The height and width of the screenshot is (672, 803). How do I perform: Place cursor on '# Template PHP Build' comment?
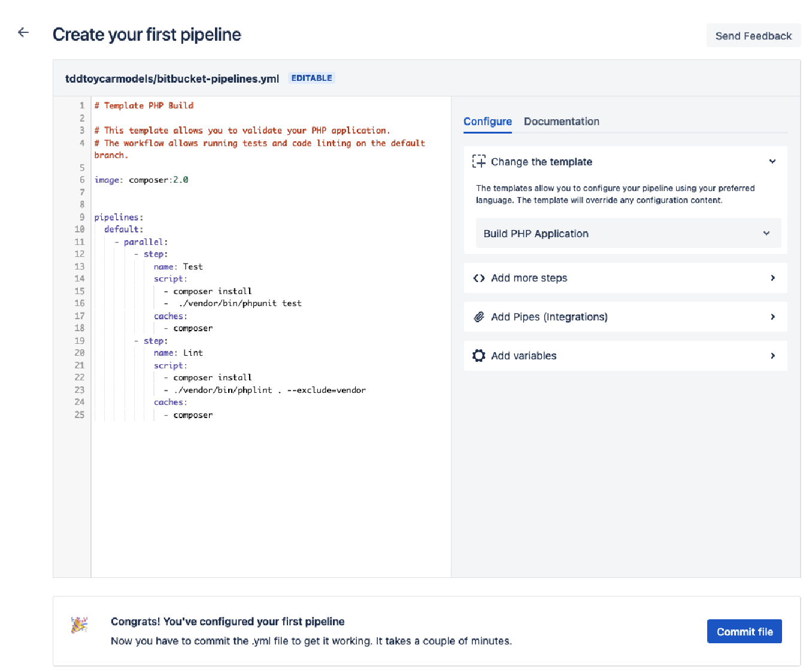(144, 105)
